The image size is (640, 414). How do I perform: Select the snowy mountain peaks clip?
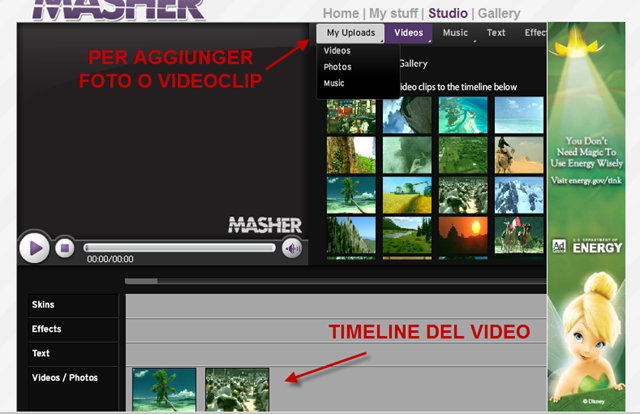[x=519, y=195]
